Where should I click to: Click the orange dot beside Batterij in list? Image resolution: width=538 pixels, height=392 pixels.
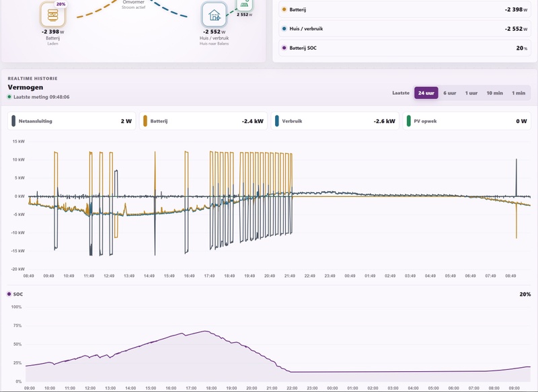(284, 9)
